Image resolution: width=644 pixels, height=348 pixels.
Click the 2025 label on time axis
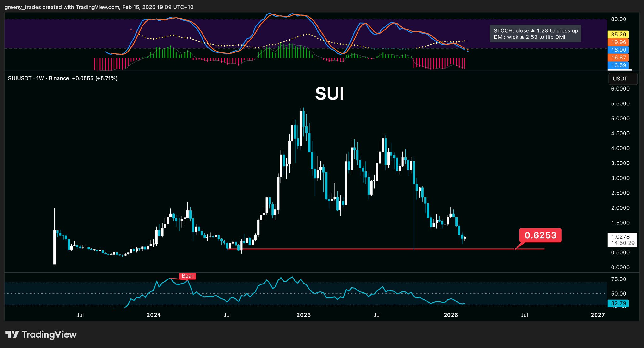(x=303, y=315)
